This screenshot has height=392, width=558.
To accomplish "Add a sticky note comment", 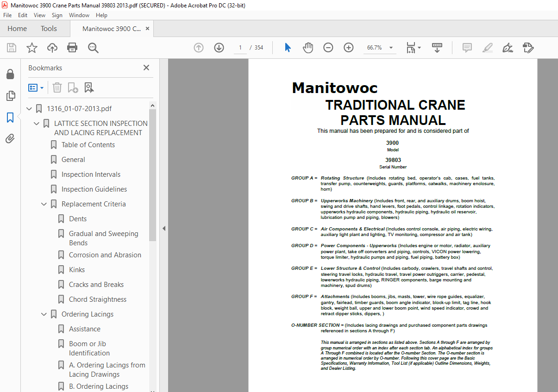I will (x=467, y=48).
